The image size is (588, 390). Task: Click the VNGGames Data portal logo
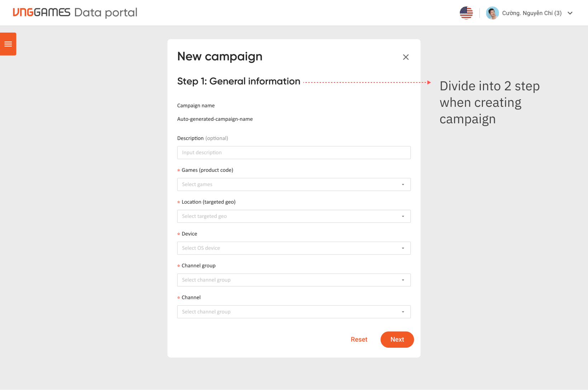(75, 13)
